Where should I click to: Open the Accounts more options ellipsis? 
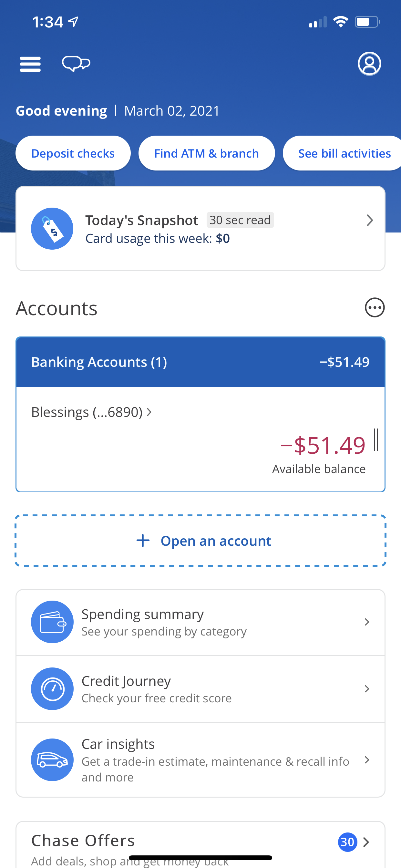click(x=375, y=307)
